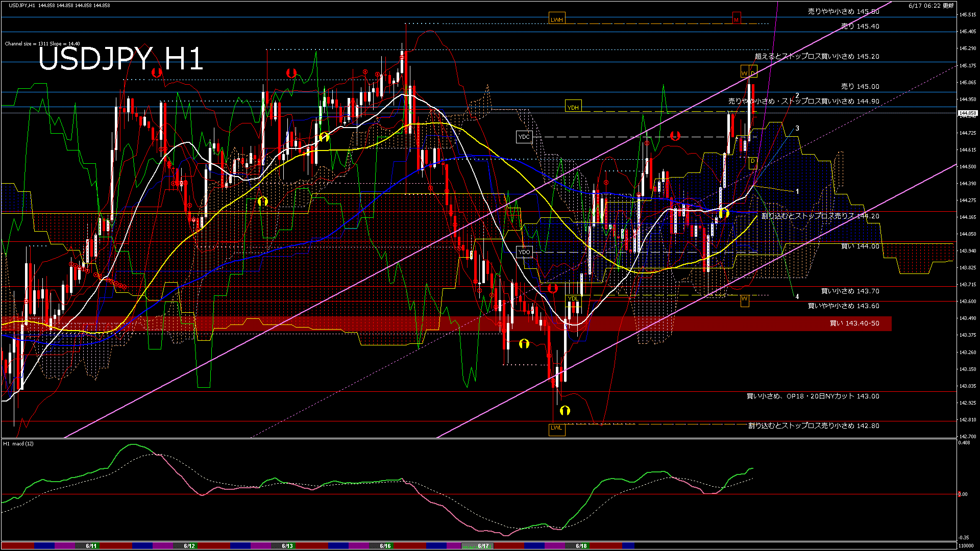The image size is (980, 551).
Task: Click the H1 macd (12) indicator label
Action: (19, 444)
